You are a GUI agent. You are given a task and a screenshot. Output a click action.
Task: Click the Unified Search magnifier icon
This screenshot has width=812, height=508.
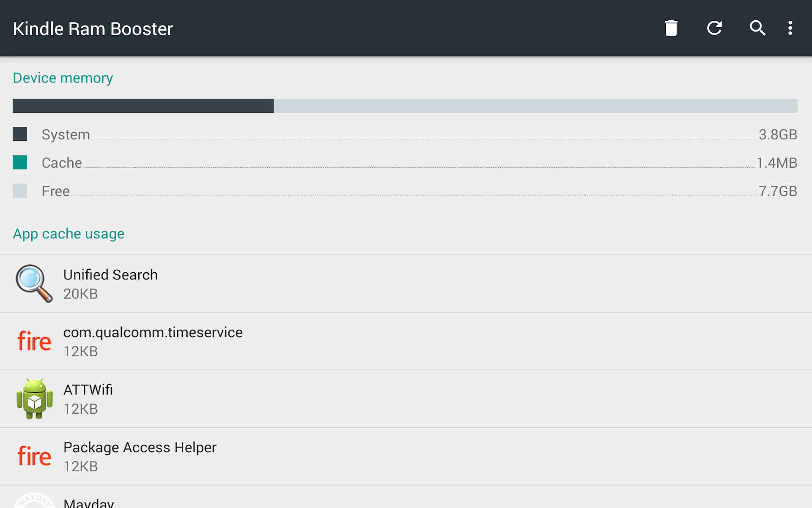pos(34,284)
